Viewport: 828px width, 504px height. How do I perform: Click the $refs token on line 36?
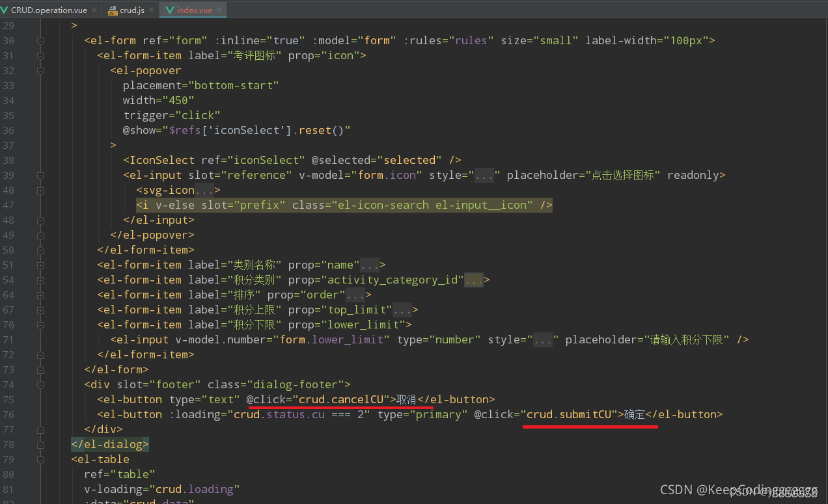point(185,130)
